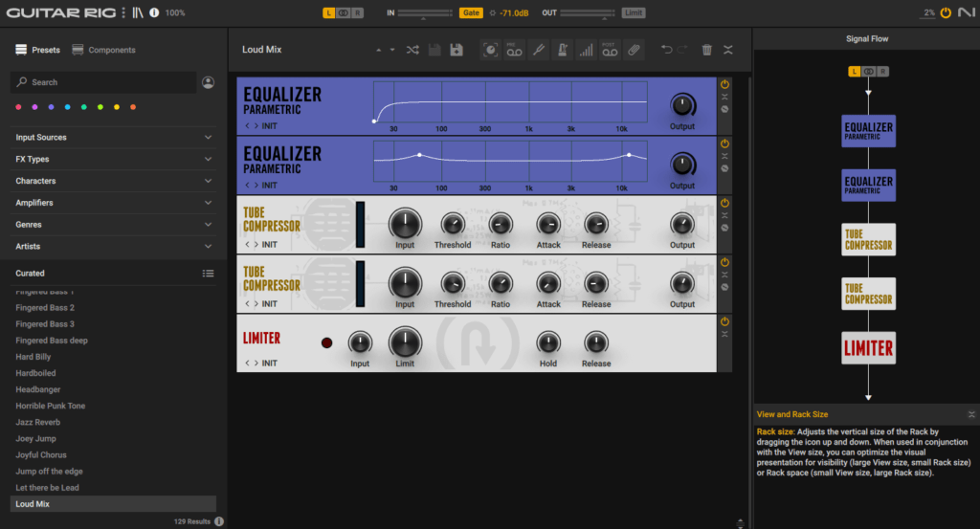The height and width of the screenshot is (529, 980).
Task: Open the tuner fork tool
Action: tap(539, 50)
